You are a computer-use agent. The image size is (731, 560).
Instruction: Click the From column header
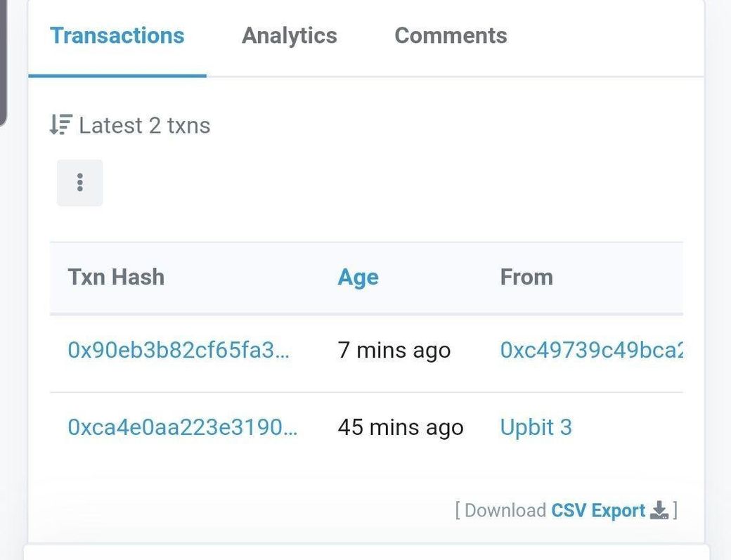pyautogui.click(x=526, y=277)
